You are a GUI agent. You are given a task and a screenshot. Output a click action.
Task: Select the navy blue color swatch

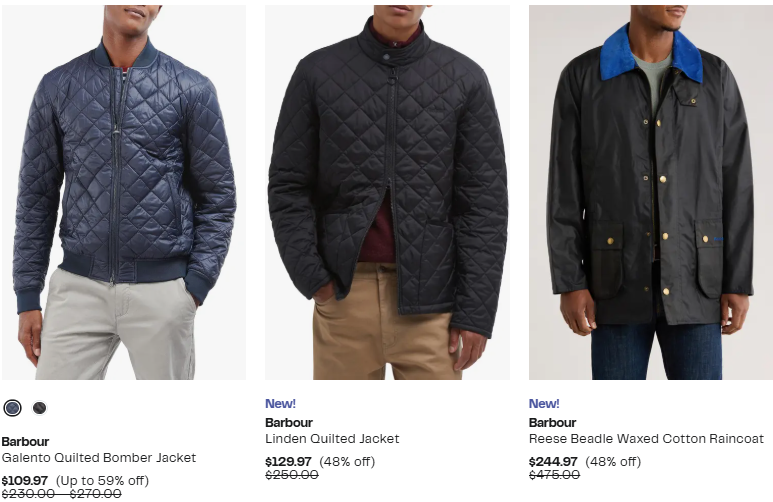pyautogui.click(x=12, y=408)
